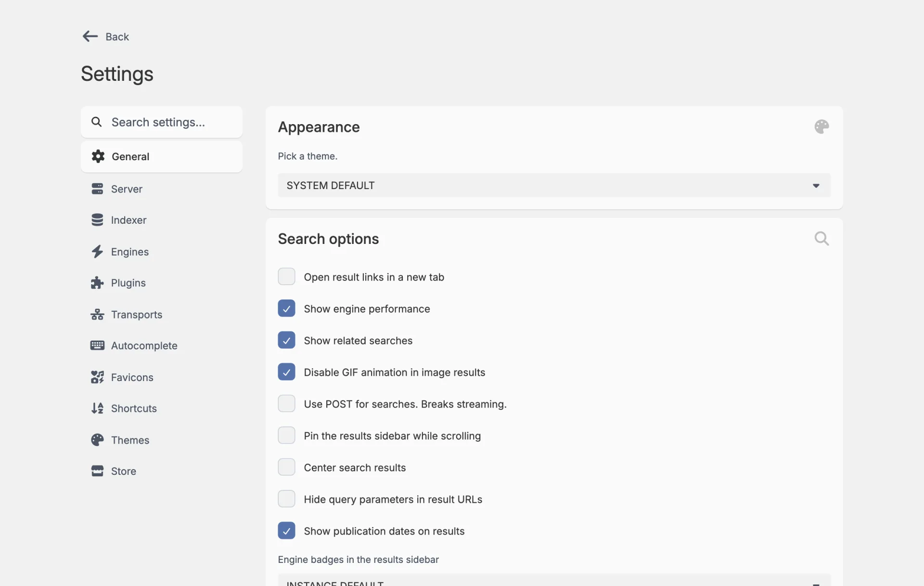
Task: Click the Search settings input field
Action: point(162,122)
